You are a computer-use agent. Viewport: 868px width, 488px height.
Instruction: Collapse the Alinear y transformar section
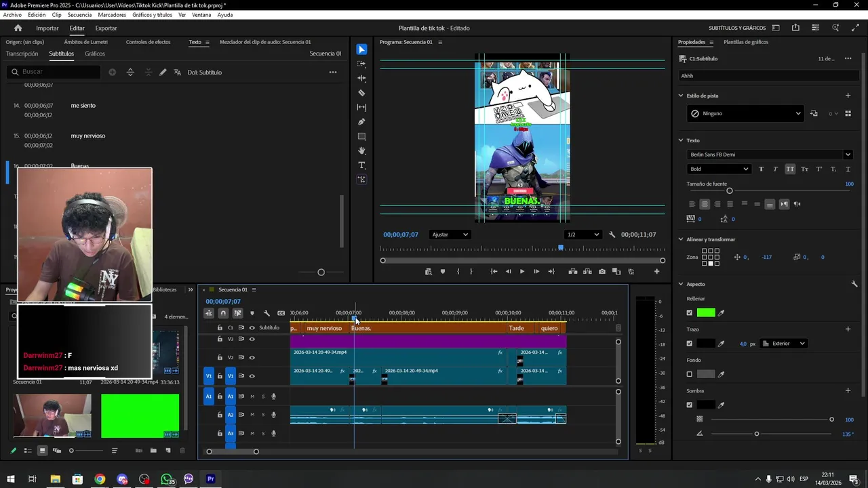[681, 239]
